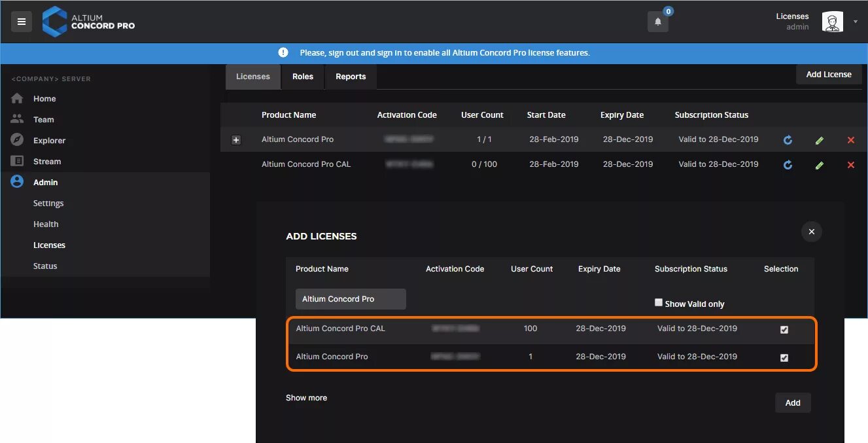The height and width of the screenshot is (443, 868).
Task: Open Team in the sidebar
Action: coord(44,120)
